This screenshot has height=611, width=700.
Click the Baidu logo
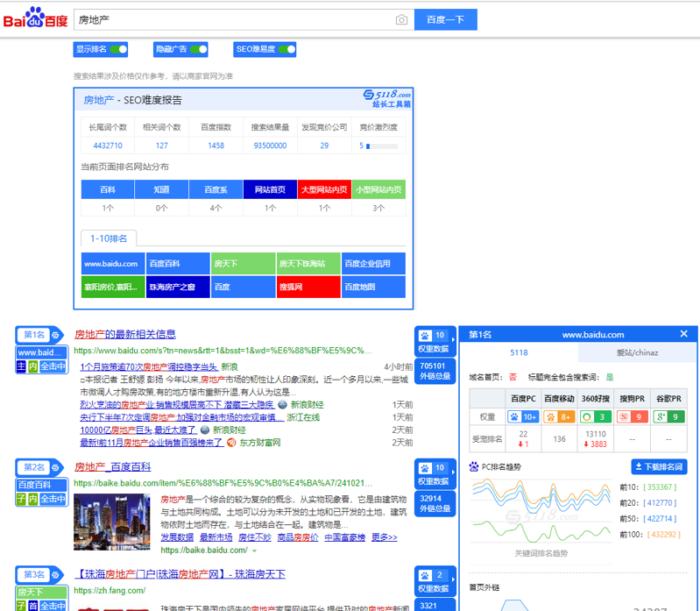[x=35, y=18]
